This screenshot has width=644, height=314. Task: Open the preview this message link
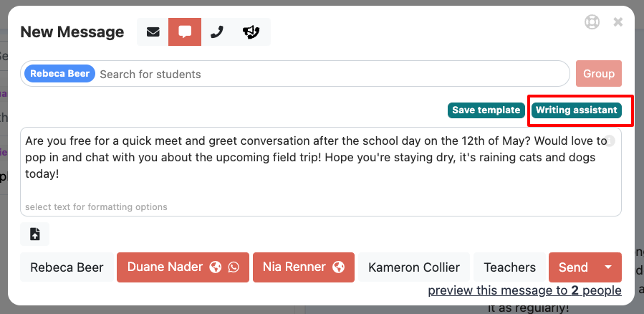tap(524, 290)
